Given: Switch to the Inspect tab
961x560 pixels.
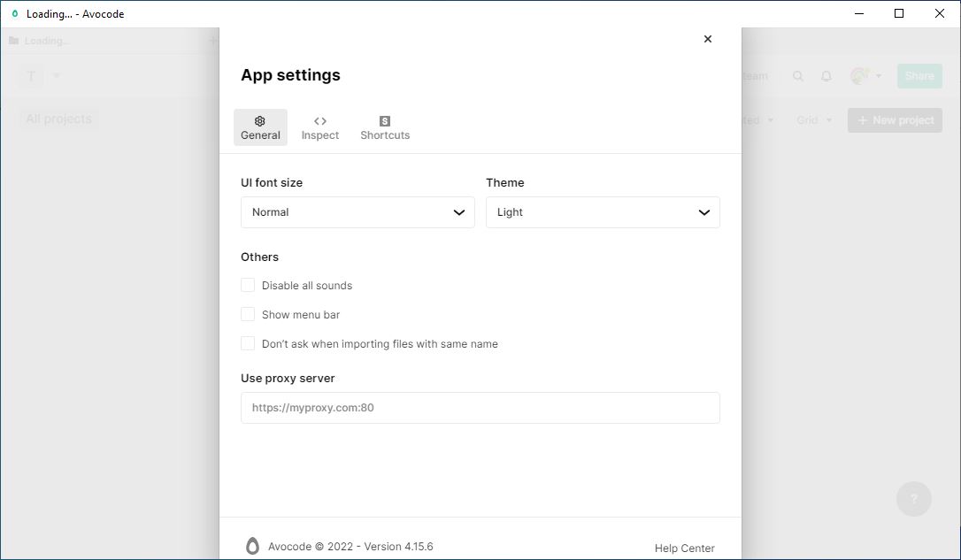Looking at the screenshot, I should point(320,127).
